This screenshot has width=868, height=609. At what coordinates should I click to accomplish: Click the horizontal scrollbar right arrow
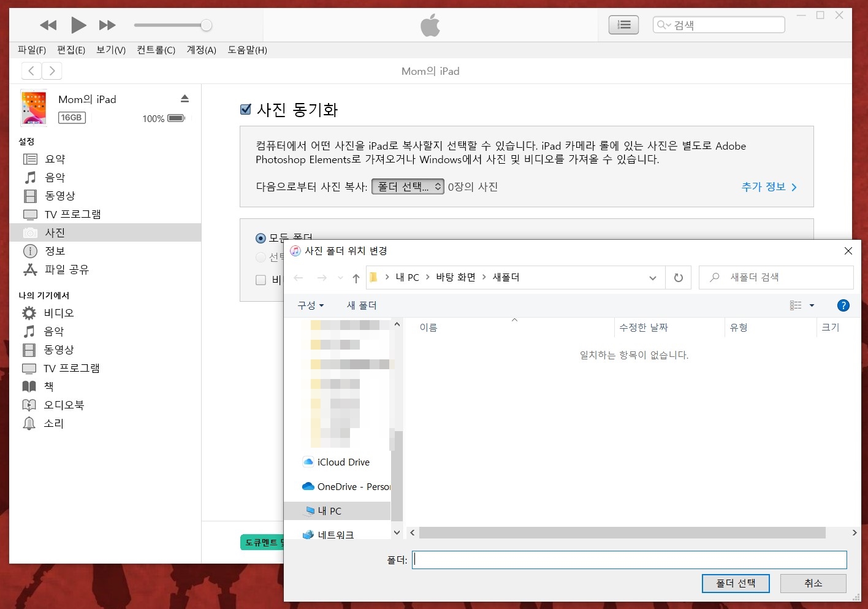[855, 533]
